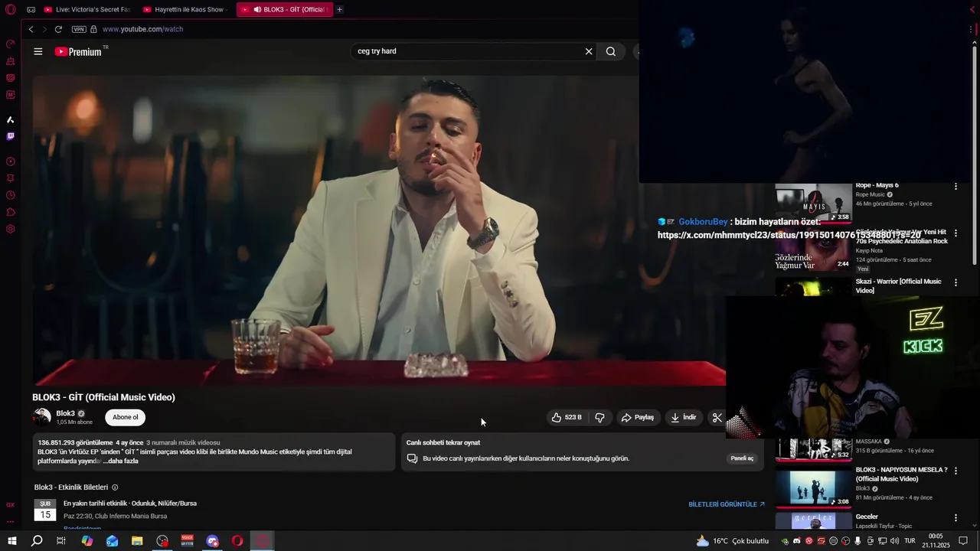This screenshot has width=980, height=551.
Task: Download video with İndir button
Action: click(x=683, y=417)
